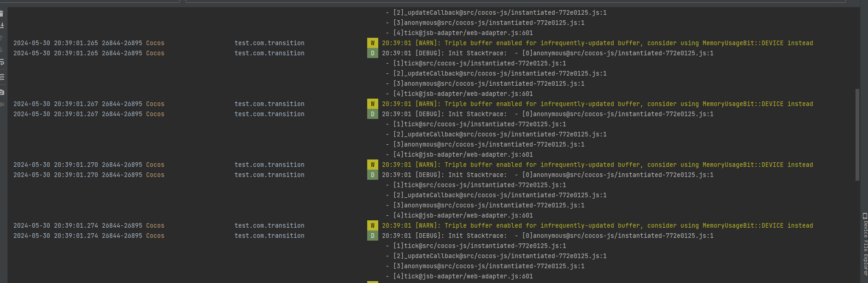868x283 pixels.
Task: Click the logcat vertical scrollbar thumb
Action: point(857,135)
